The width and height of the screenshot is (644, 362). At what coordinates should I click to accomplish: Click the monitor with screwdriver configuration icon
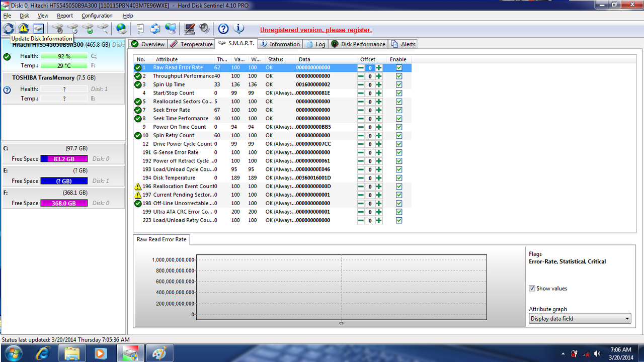tap(189, 29)
